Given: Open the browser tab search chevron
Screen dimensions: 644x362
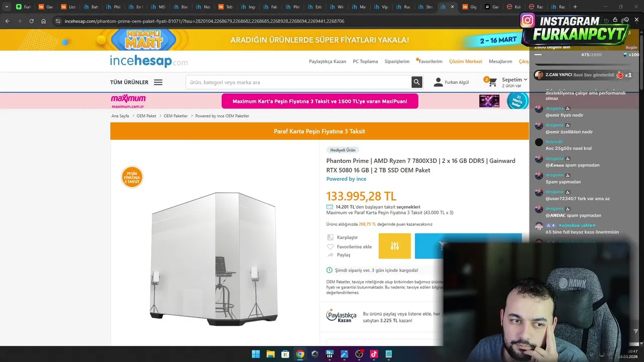Looking at the screenshot, I should click(7, 7).
